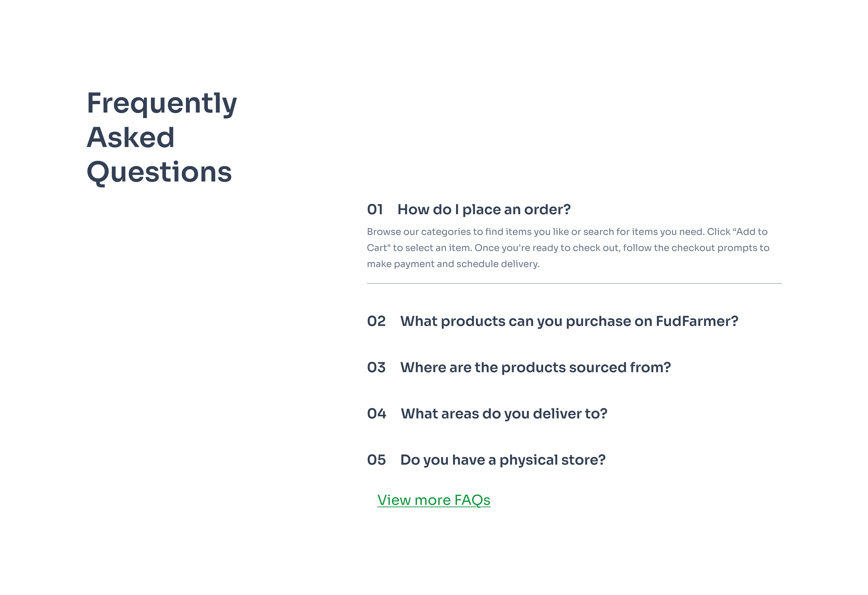Click the answer line "make payment and schedule delivery."
Viewport: 868px width, 595px height.
(453, 264)
